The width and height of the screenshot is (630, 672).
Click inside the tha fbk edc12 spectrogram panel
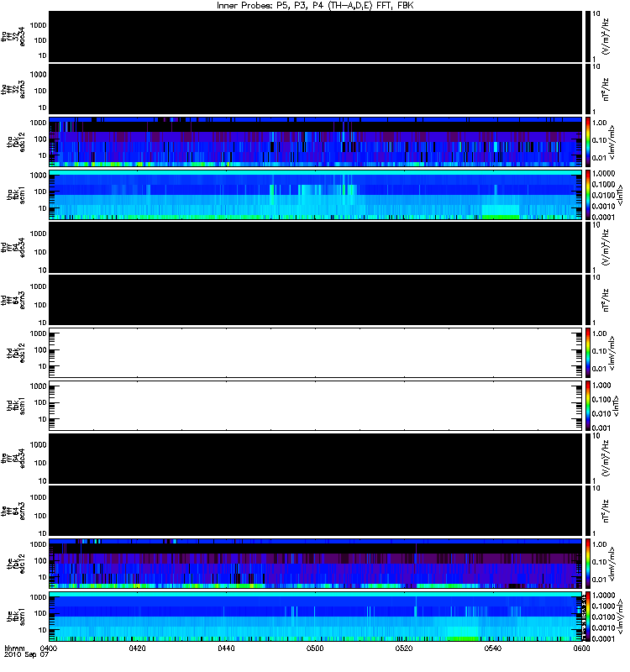click(316, 142)
